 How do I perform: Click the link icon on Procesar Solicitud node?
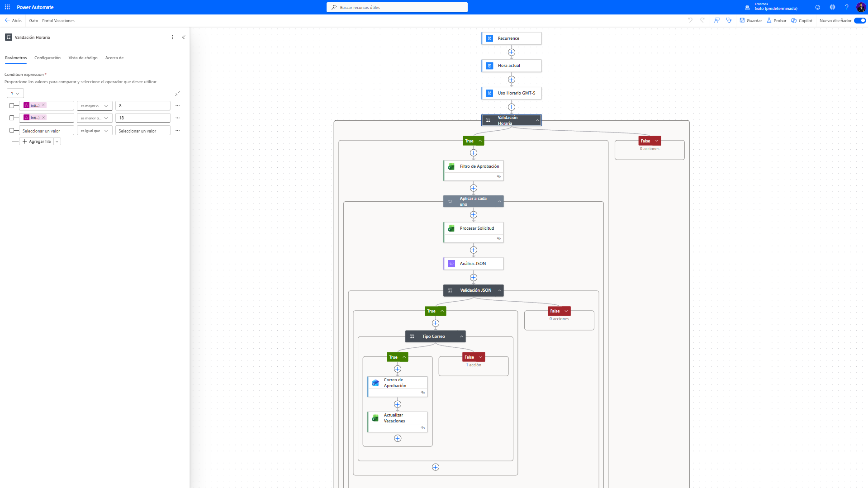pos(498,238)
